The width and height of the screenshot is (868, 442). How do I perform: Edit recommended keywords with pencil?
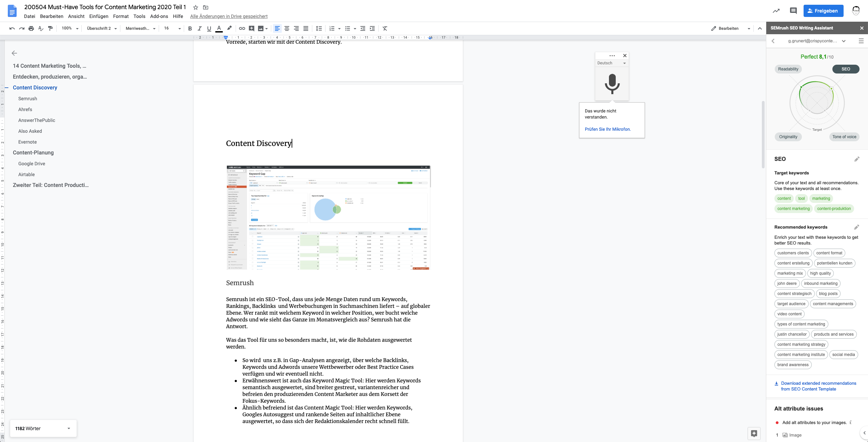click(x=856, y=227)
